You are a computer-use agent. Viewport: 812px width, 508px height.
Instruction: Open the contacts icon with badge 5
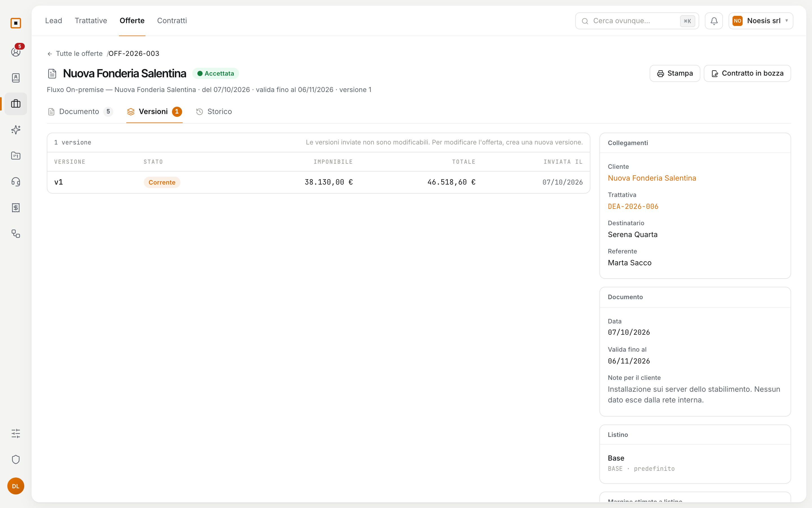(16, 52)
